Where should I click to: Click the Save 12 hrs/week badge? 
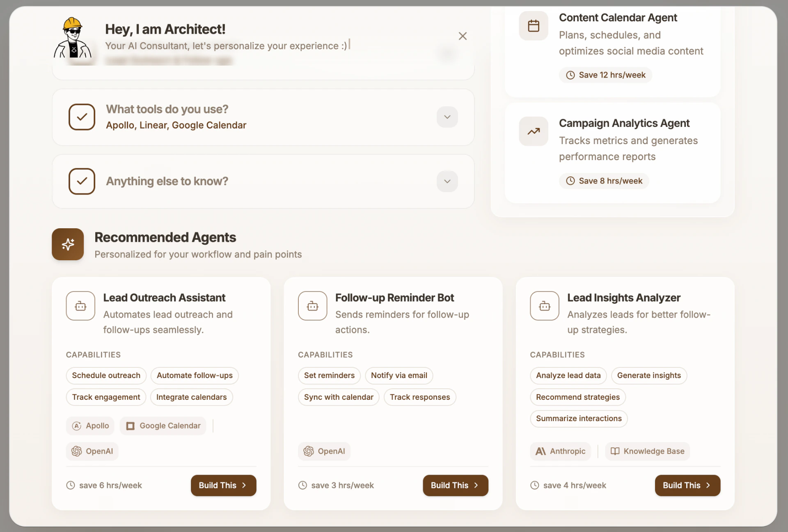pyautogui.click(x=605, y=75)
